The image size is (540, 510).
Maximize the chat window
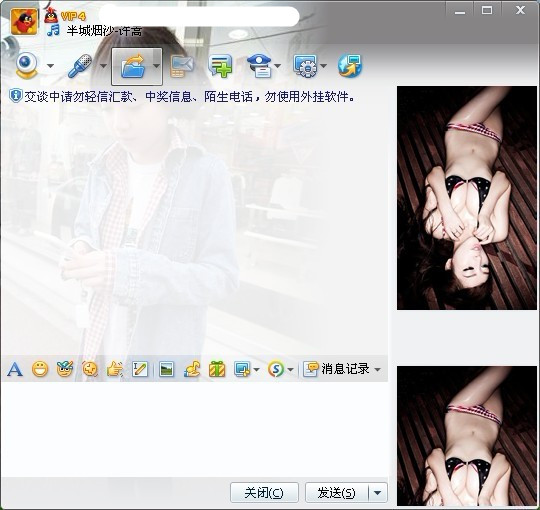pos(487,11)
